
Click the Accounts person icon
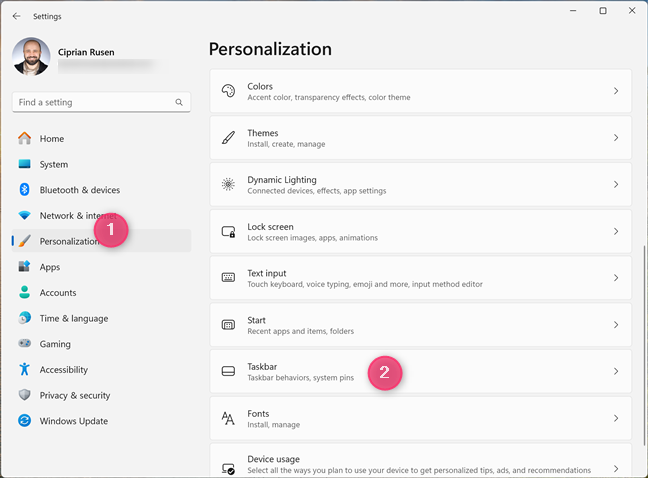(24, 292)
